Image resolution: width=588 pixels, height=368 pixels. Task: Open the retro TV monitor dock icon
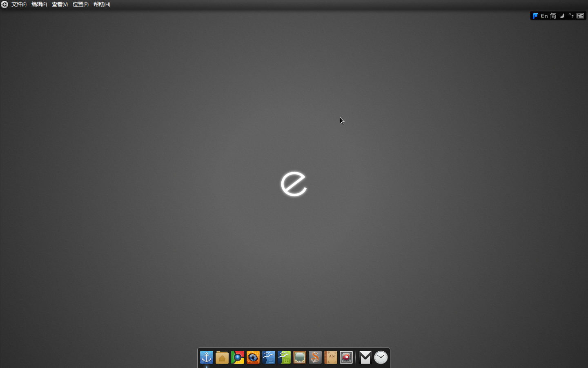coord(300,357)
